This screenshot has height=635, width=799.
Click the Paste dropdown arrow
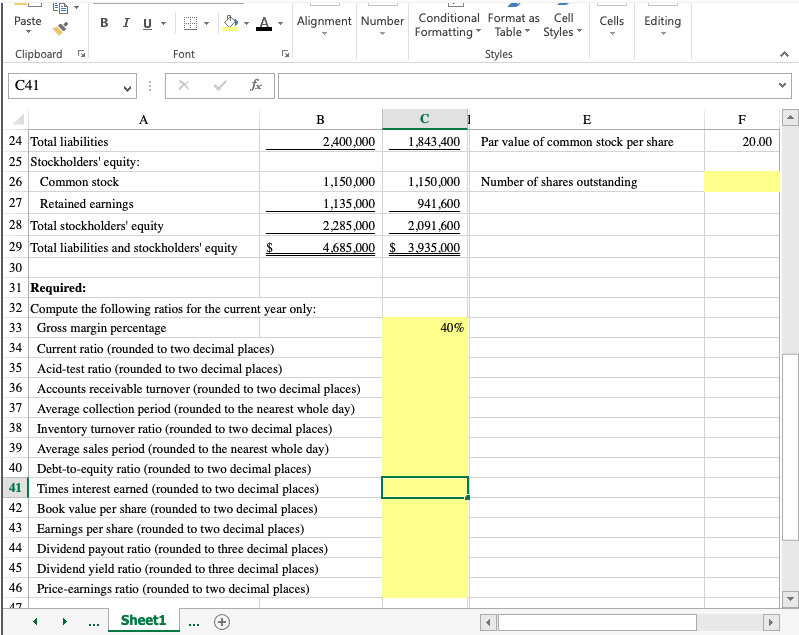(x=28, y=32)
